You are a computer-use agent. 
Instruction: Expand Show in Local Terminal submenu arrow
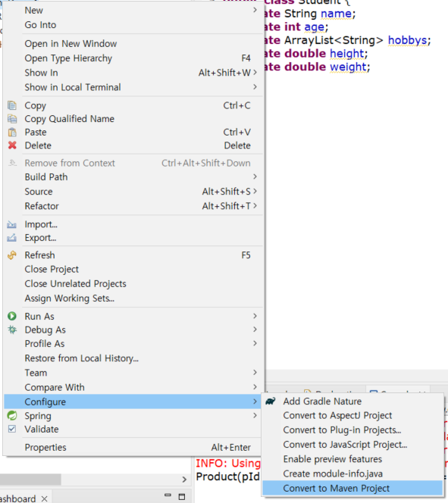point(255,87)
